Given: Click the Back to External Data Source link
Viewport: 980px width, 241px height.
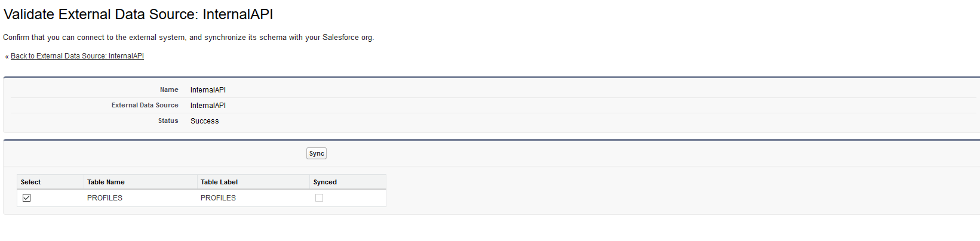Looking at the screenshot, I should [77, 56].
